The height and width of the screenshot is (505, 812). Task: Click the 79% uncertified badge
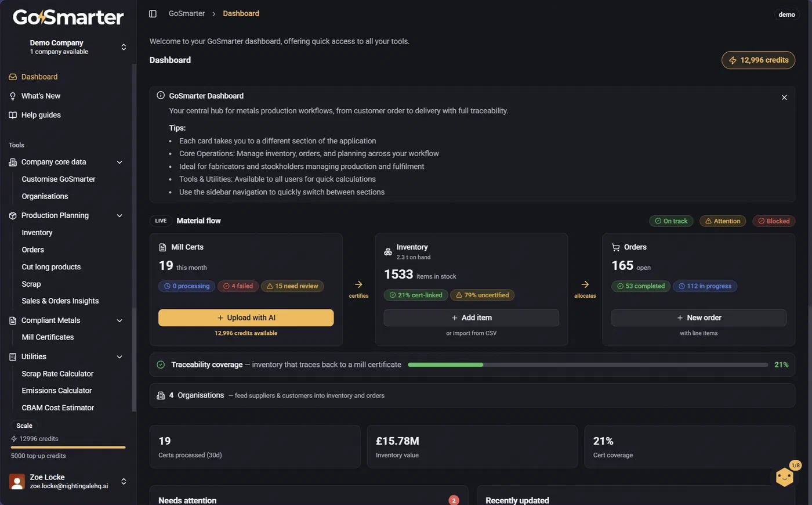tap(482, 295)
